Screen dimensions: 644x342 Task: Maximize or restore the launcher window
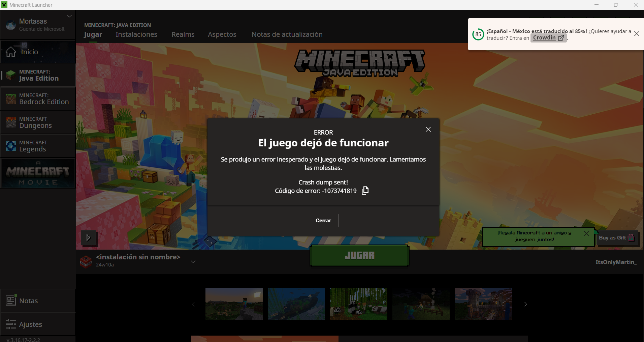point(616,5)
